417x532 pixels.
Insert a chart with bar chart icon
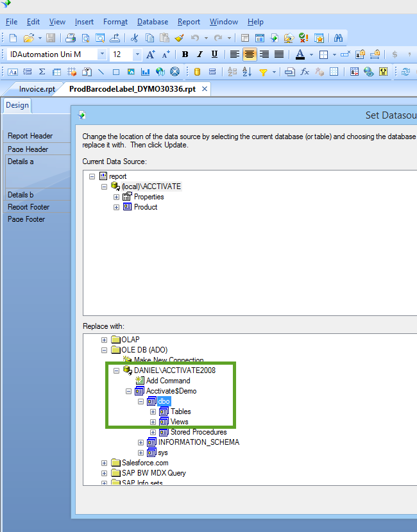pos(146,72)
